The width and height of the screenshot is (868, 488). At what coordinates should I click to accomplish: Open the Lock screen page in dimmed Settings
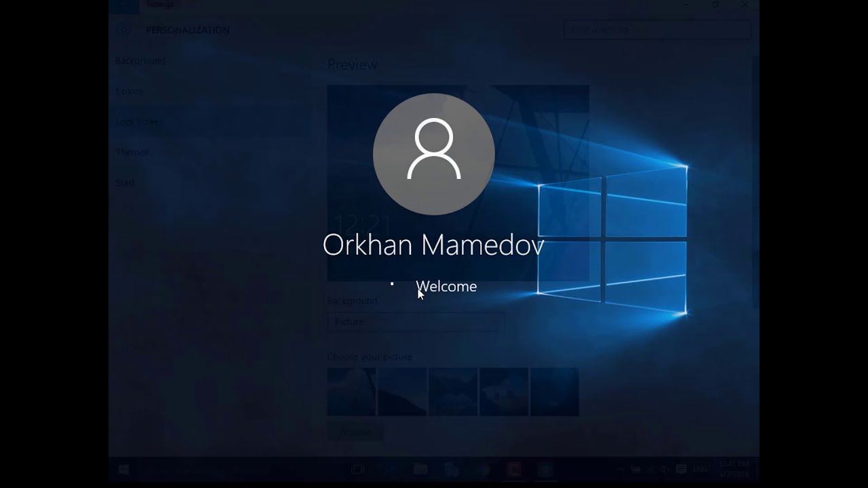click(x=140, y=121)
